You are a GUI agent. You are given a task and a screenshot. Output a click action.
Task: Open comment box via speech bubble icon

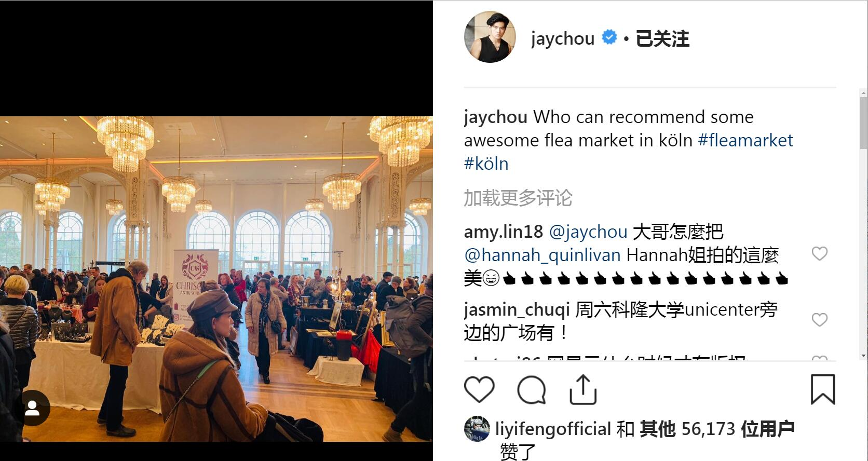pyautogui.click(x=532, y=390)
